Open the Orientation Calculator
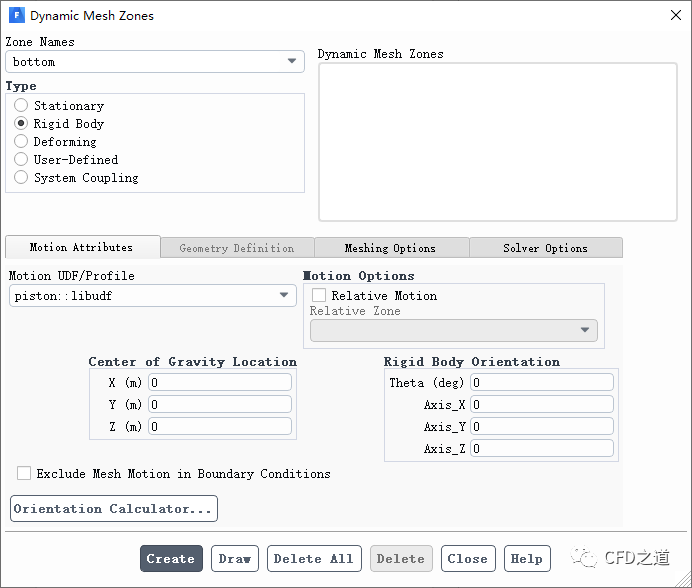Viewport: 692px width, 588px height. coord(113,509)
